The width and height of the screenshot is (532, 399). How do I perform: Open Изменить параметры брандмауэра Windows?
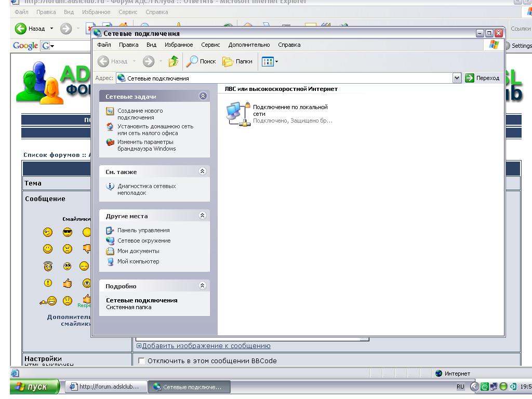[x=145, y=145]
